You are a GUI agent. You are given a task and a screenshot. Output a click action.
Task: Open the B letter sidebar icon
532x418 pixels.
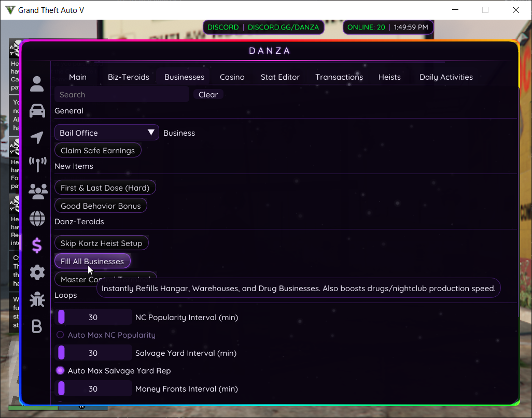pos(37,326)
